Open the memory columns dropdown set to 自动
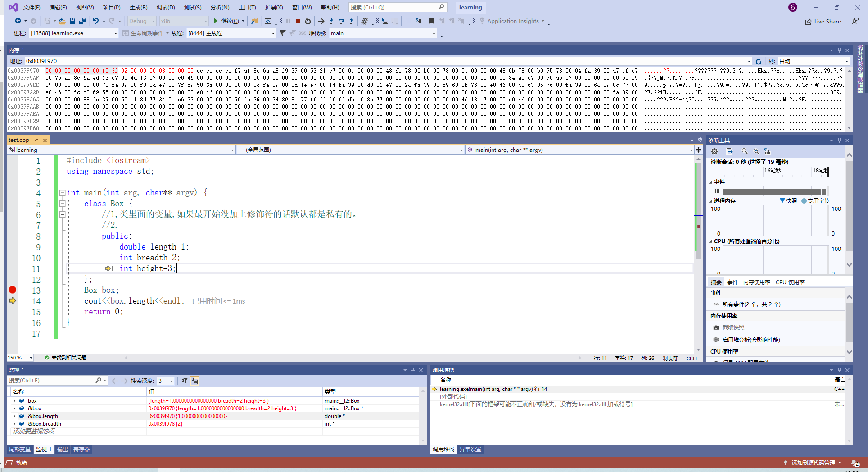This screenshot has width=868, height=472. click(814, 61)
